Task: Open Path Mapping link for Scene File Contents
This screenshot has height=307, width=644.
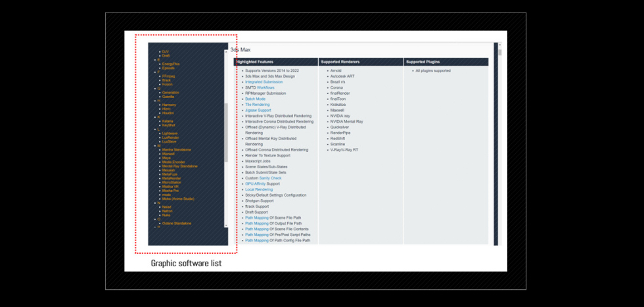Action: coord(257,229)
